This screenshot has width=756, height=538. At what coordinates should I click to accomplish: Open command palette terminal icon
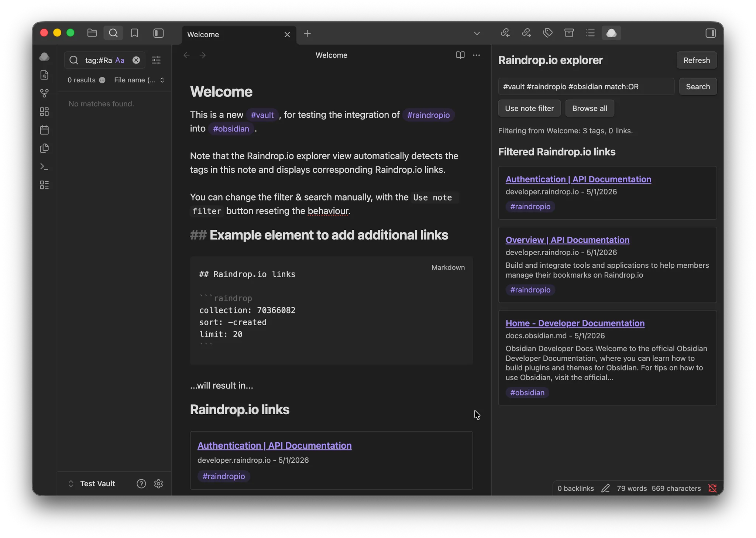click(44, 167)
